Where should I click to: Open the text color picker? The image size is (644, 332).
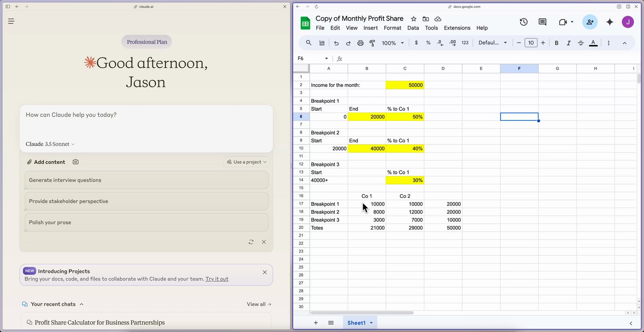593,43
